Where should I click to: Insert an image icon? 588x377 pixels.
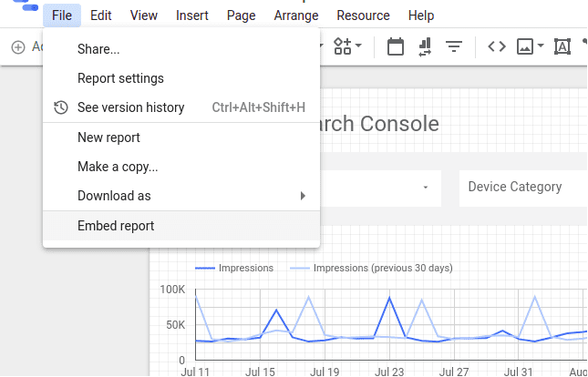point(525,46)
